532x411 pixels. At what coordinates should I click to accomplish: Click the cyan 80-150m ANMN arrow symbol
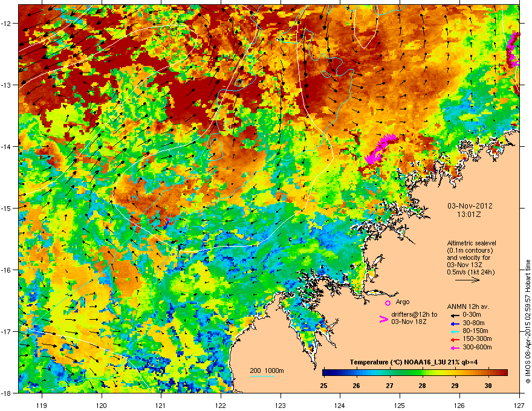[455, 331]
